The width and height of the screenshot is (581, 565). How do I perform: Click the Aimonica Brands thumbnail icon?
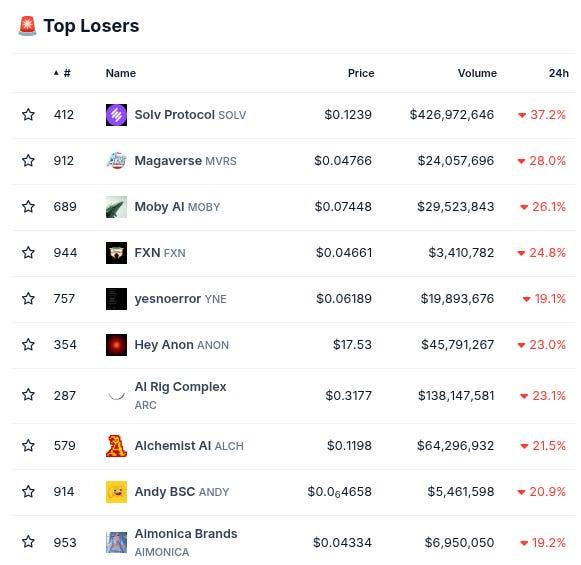(116, 542)
